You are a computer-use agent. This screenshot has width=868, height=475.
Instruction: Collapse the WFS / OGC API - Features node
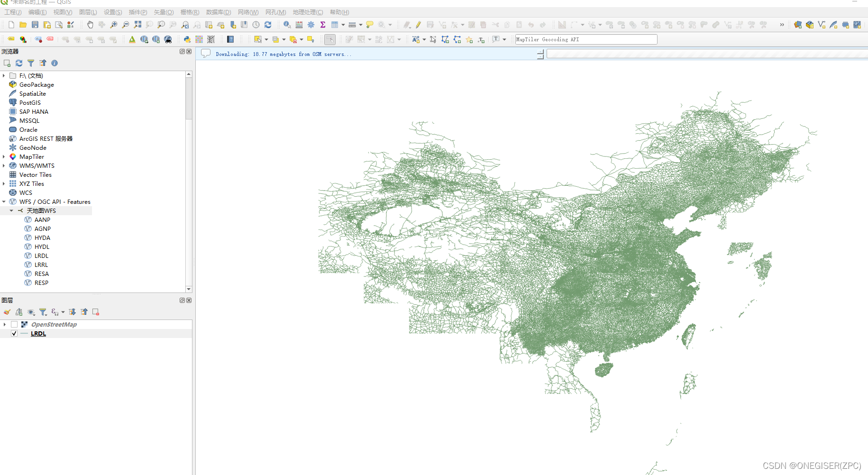tap(4, 202)
